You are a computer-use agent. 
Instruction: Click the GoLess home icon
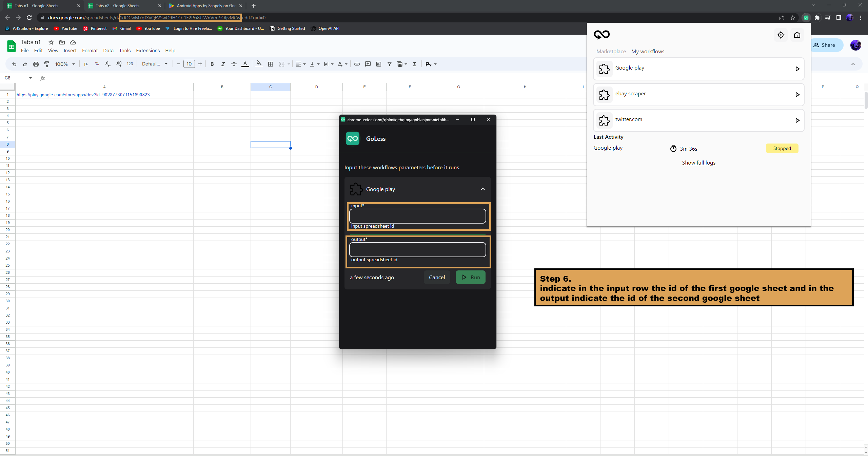(797, 35)
